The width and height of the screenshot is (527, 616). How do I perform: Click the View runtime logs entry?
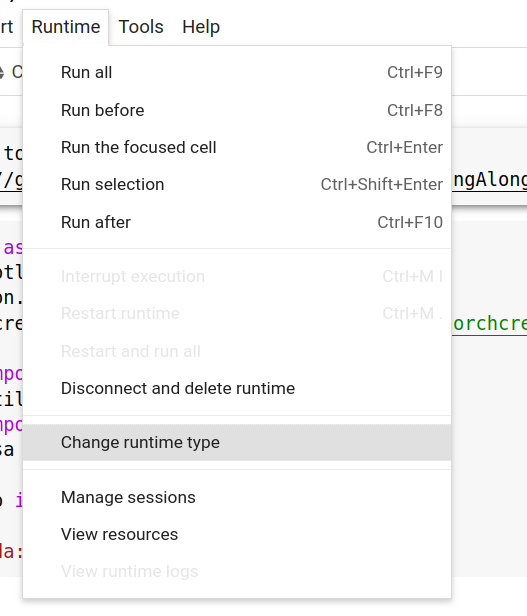(x=237, y=572)
